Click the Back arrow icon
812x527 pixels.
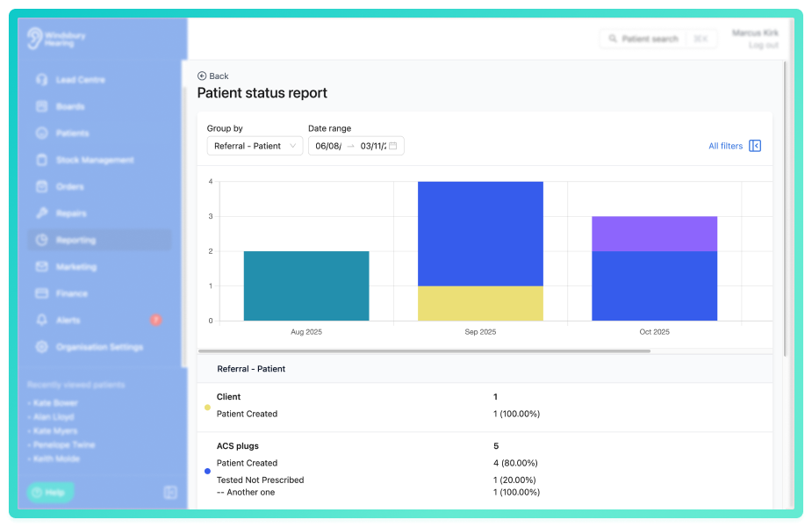pyautogui.click(x=202, y=76)
